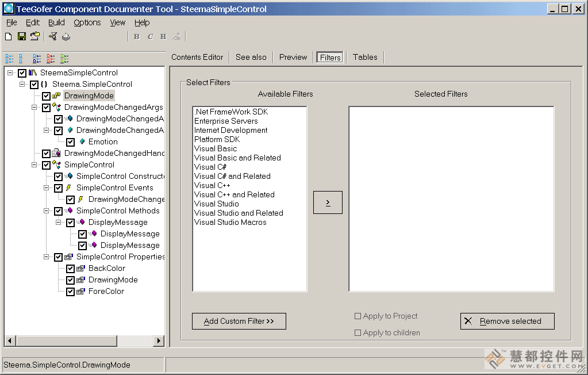Click the books icon of SteemaSimpleControl

tap(33, 73)
